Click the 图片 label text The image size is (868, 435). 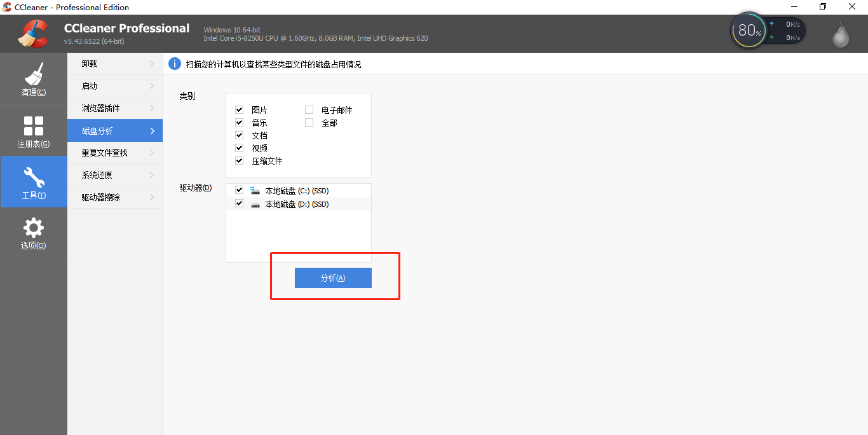pyautogui.click(x=259, y=110)
